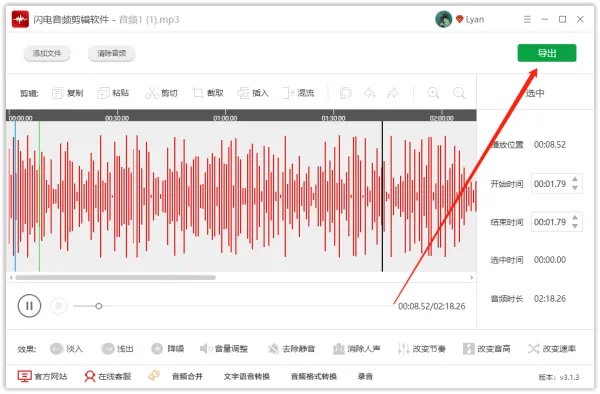This screenshot has width=600, height=394.
Task: Click the 播放位置 00:08.52 value
Action: tap(550, 145)
